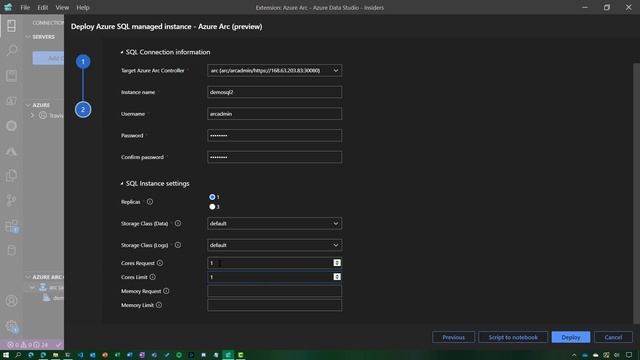The image size is (640, 360).
Task: Click the wizard vertical scrollbar
Action: point(636,193)
